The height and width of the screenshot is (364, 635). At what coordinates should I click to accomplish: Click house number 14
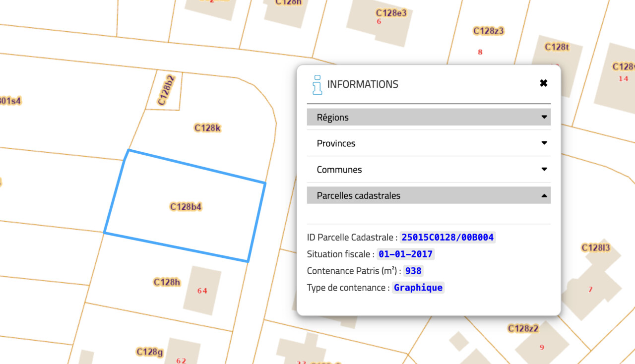624,79
